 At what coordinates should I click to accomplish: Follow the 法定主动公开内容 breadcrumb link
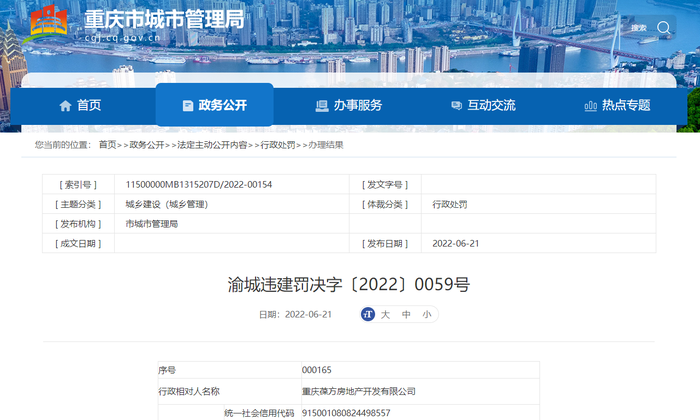(x=212, y=145)
